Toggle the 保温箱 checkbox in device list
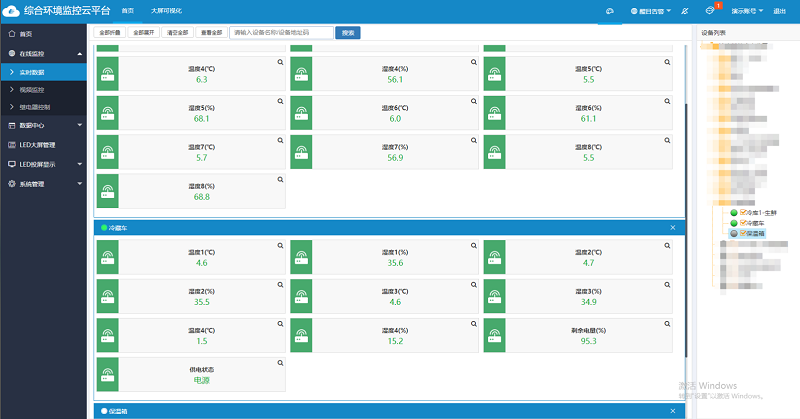This screenshot has height=419, width=800. [743, 232]
